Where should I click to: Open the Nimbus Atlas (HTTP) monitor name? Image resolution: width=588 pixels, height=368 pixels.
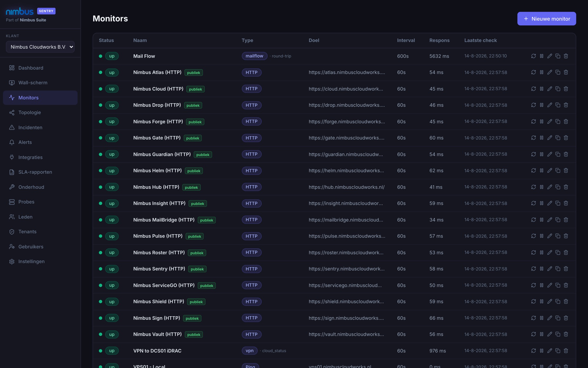[157, 72]
